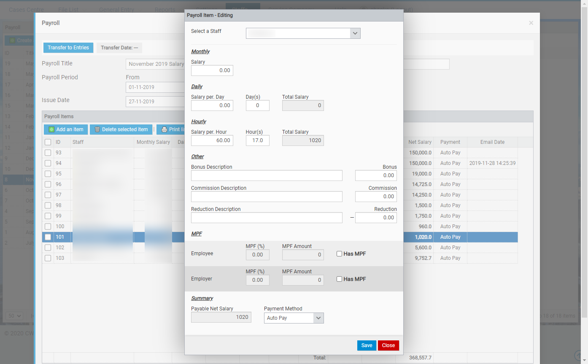Sort by Net Salary column header
Image resolution: width=588 pixels, height=364 pixels.
point(420,142)
